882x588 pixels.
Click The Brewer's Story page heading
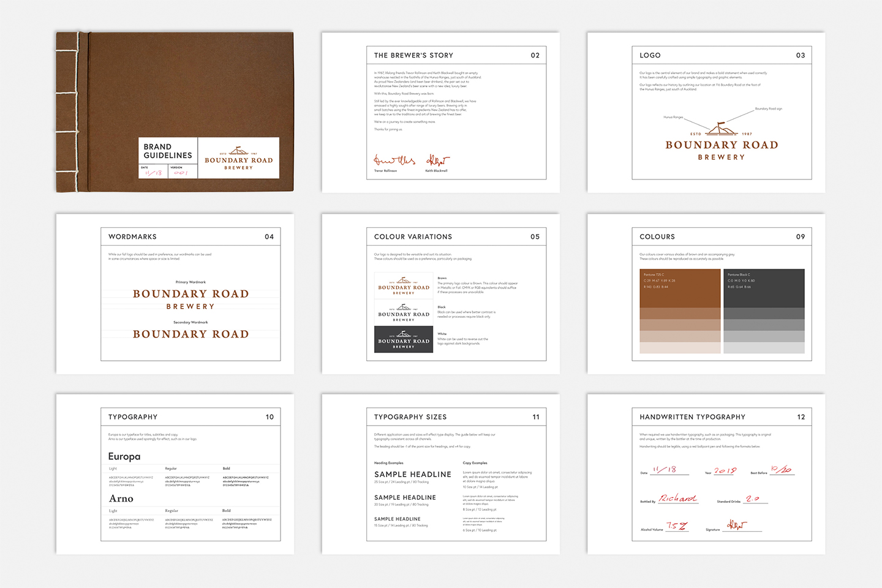413,56
